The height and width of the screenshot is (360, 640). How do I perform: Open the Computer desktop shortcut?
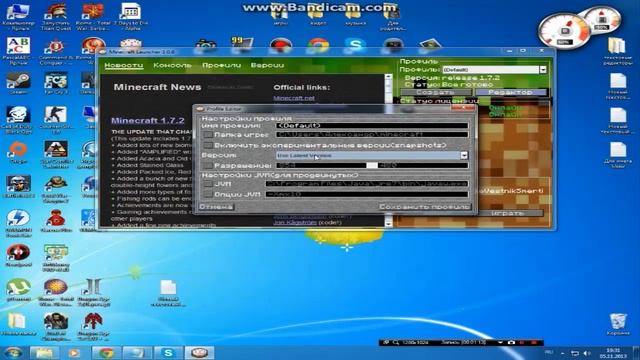(x=18, y=16)
